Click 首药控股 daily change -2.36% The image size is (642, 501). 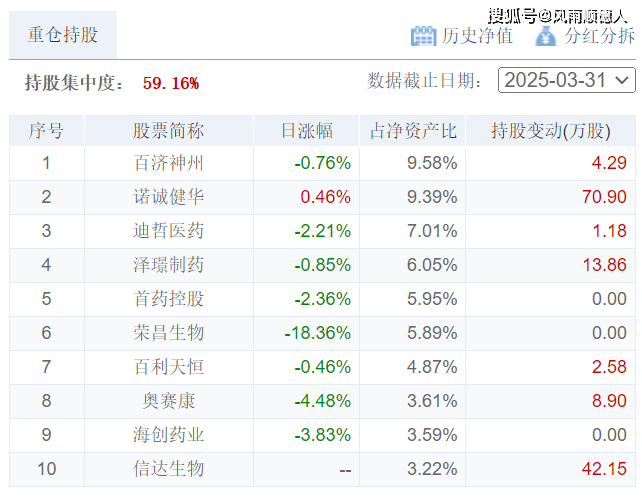323,299
